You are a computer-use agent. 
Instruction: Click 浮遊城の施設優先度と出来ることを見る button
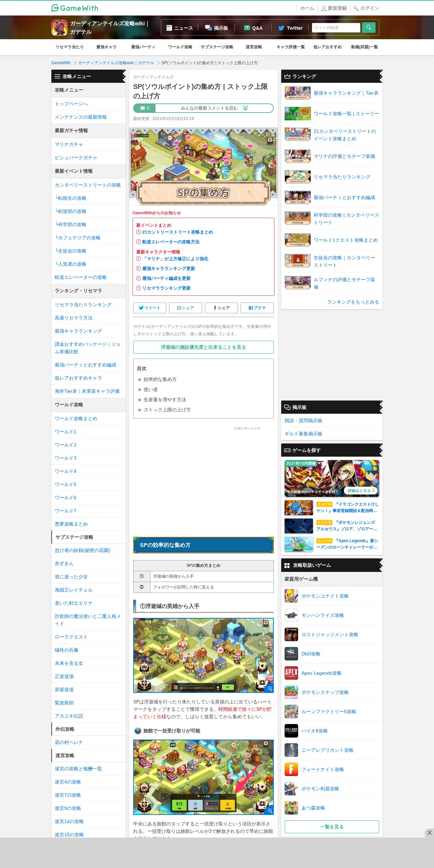point(203,347)
